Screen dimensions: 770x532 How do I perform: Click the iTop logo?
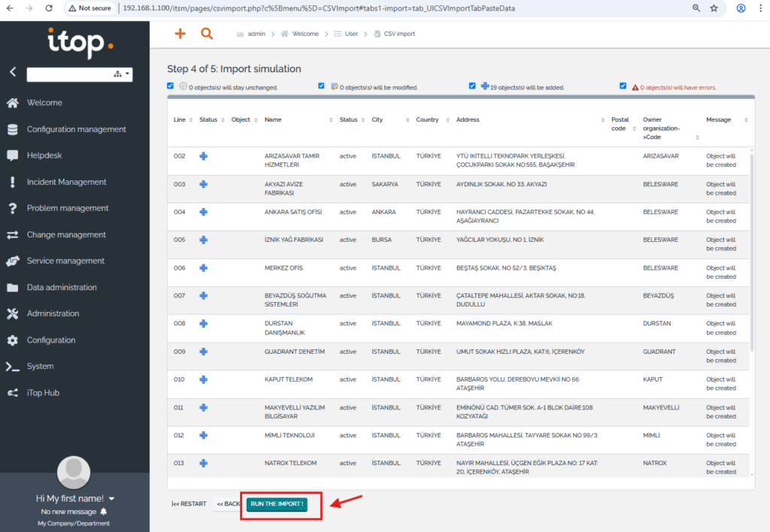[80, 43]
